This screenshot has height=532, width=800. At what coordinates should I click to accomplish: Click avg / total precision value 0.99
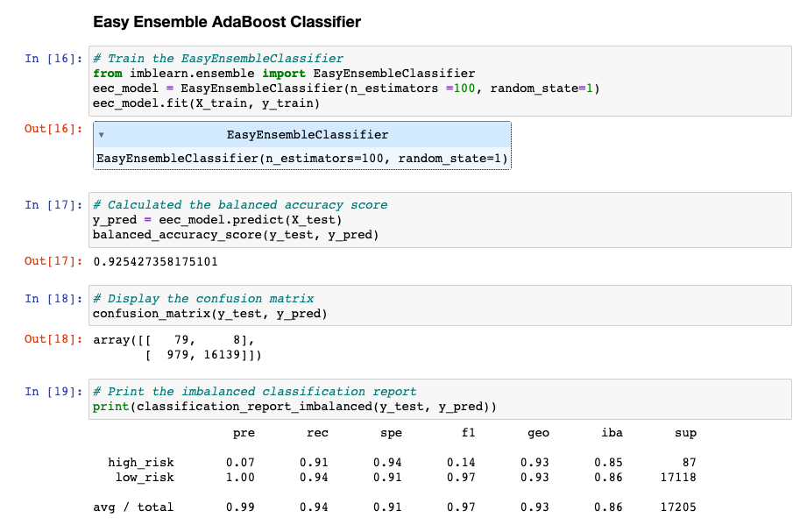[x=240, y=507]
